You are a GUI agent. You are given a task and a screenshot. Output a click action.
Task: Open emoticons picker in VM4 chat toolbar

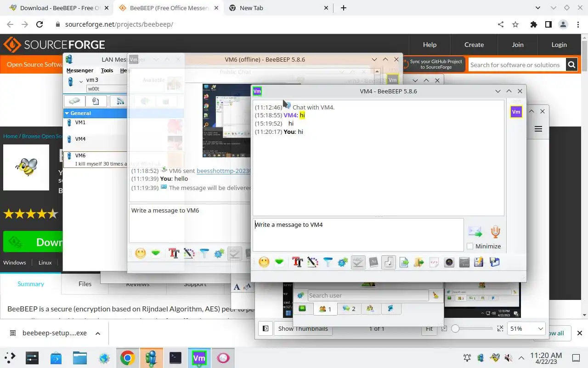[264, 262]
